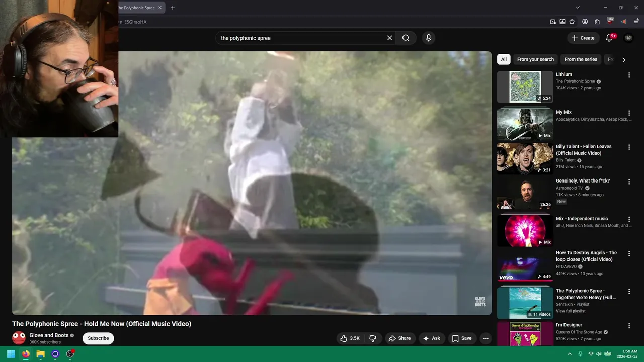Open Firefox account icon in toolbar
644x362 pixels.
585,22
